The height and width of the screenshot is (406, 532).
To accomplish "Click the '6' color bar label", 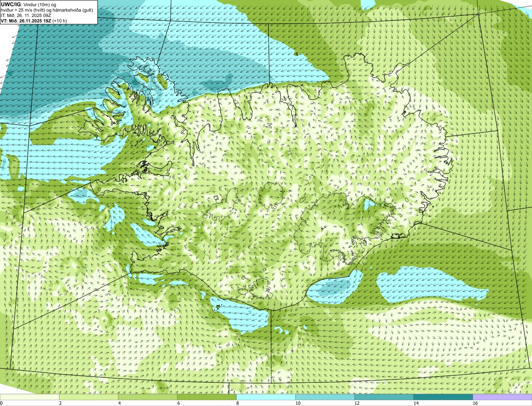I will (178, 403).
